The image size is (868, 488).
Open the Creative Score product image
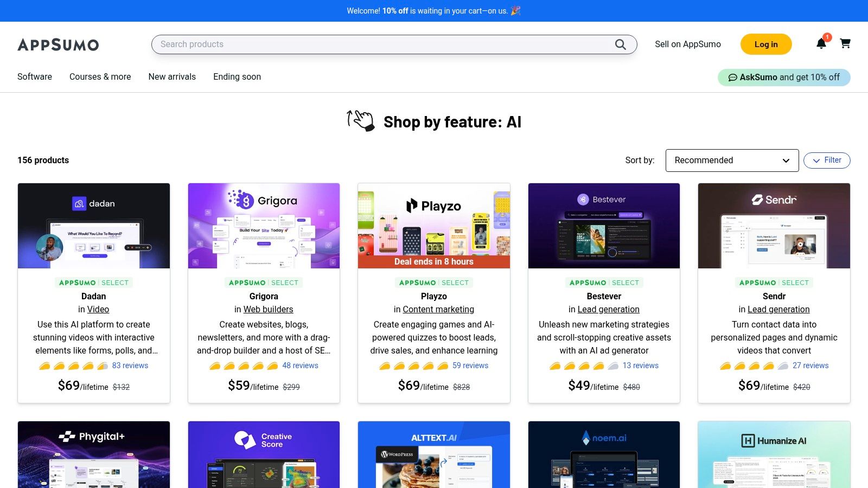tap(264, 454)
